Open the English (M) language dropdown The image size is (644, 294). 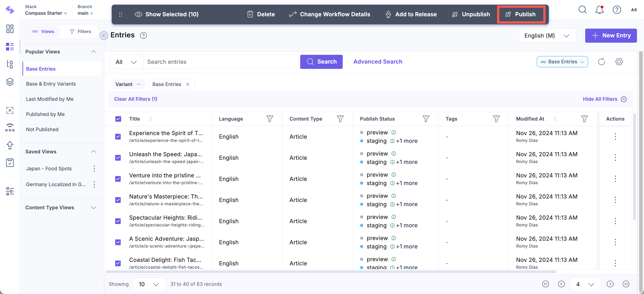547,36
